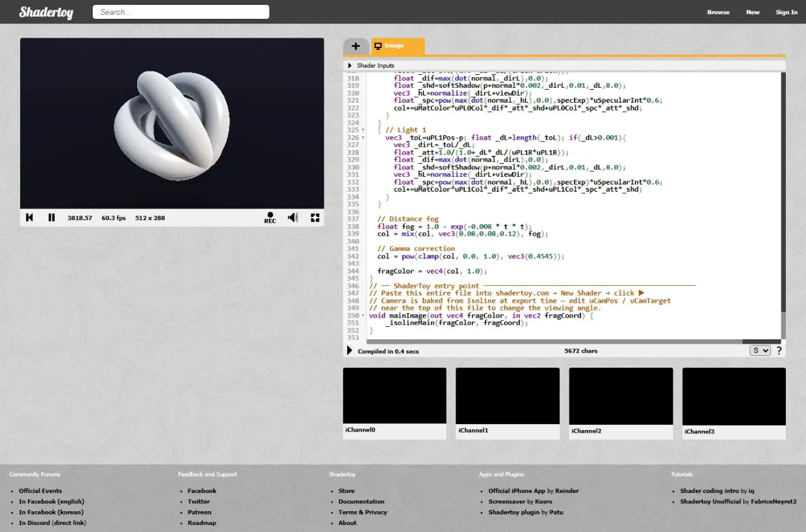Viewport: 806px width, 532px height.
Task: Open the Official iPhone App link
Action: [516, 491]
